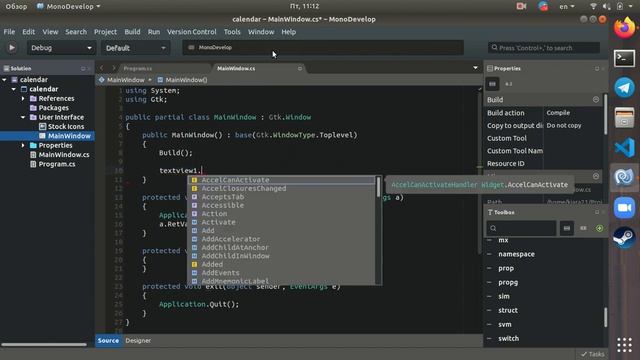Click the Toolbox pad auto-hide icon
The width and height of the screenshot is (640, 360).
[597, 212]
